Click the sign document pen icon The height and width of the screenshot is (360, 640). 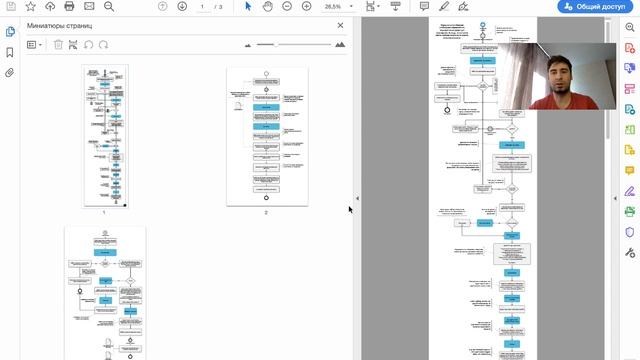[463, 6]
